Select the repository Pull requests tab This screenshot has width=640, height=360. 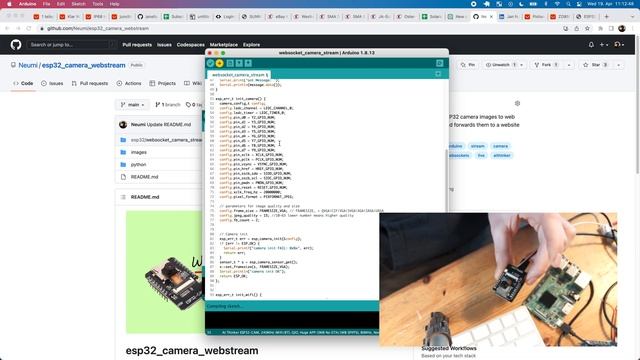click(x=90, y=83)
